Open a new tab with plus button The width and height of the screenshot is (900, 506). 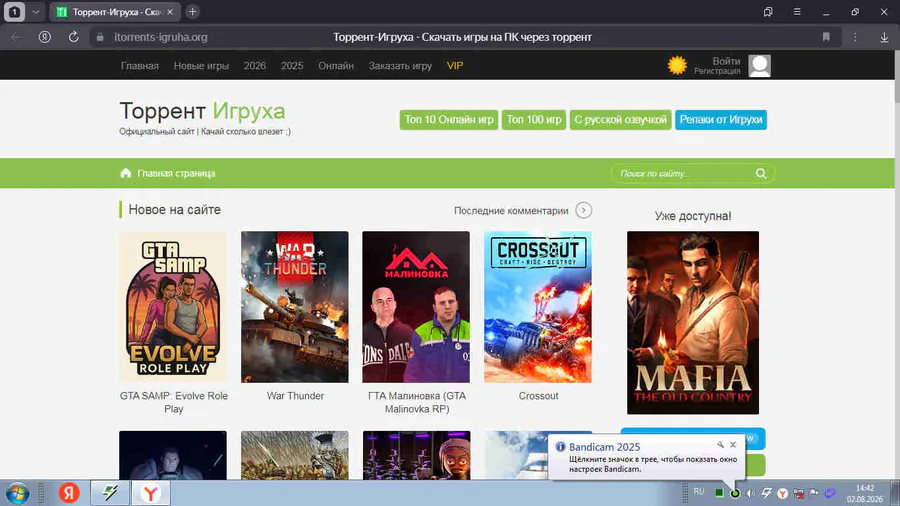tap(193, 11)
